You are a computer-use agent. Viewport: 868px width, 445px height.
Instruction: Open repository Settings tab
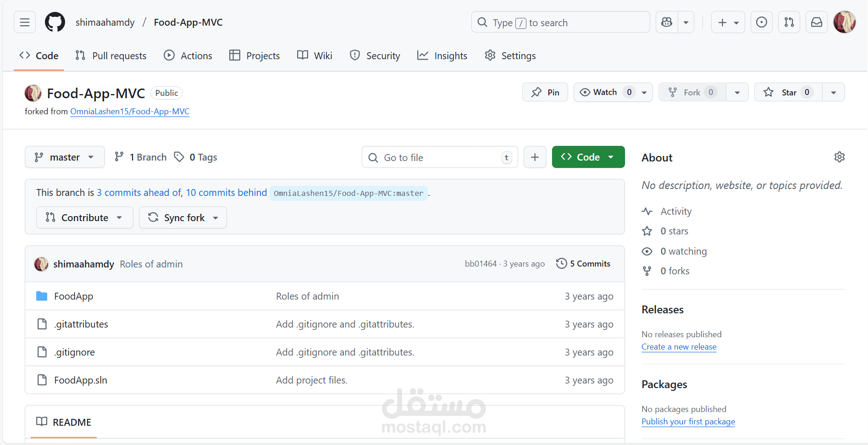[x=510, y=56]
